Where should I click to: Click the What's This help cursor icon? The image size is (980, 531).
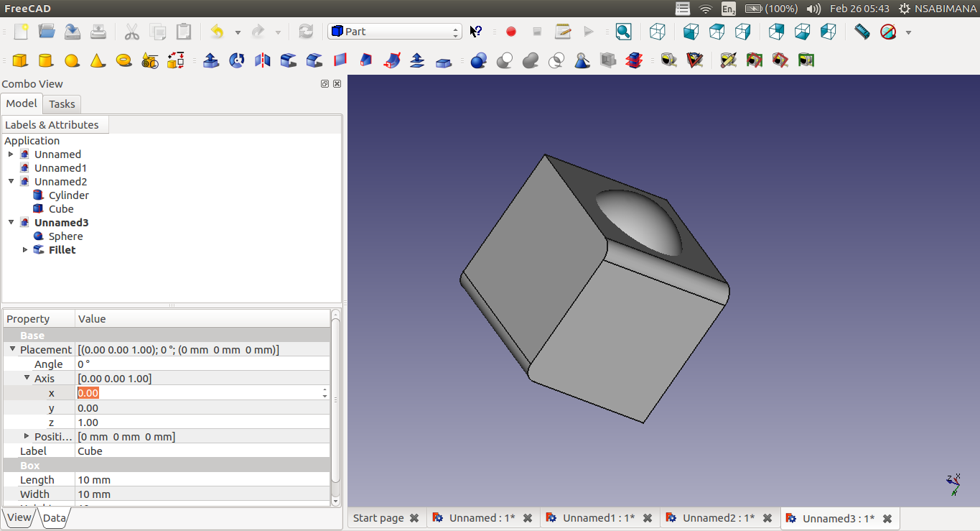pyautogui.click(x=475, y=32)
